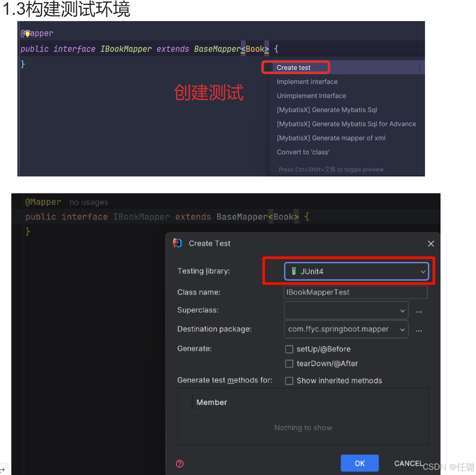The height and width of the screenshot is (475, 476).
Task: Open the Testing library JUnit4 dropdown
Action: pos(356,272)
